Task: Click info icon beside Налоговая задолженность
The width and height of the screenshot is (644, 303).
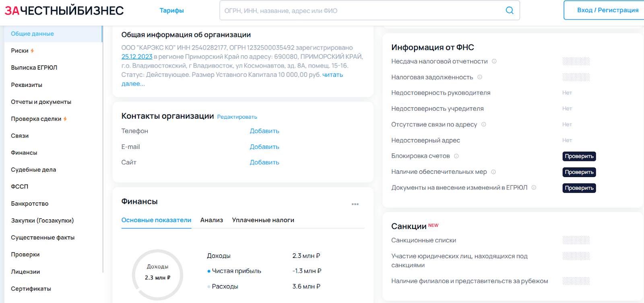Action: point(479,77)
